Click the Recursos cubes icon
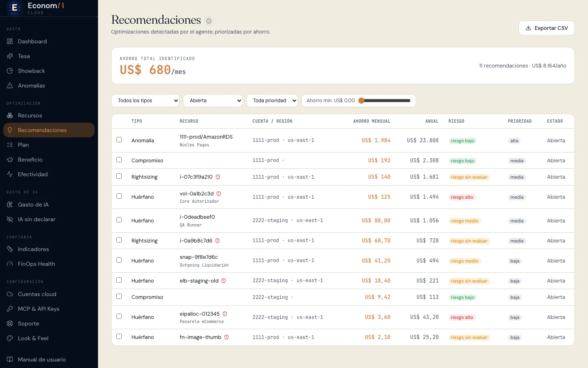Image resolution: width=588 pixels, height=368 pixels. pyautogui.click(x=10, y=115)
